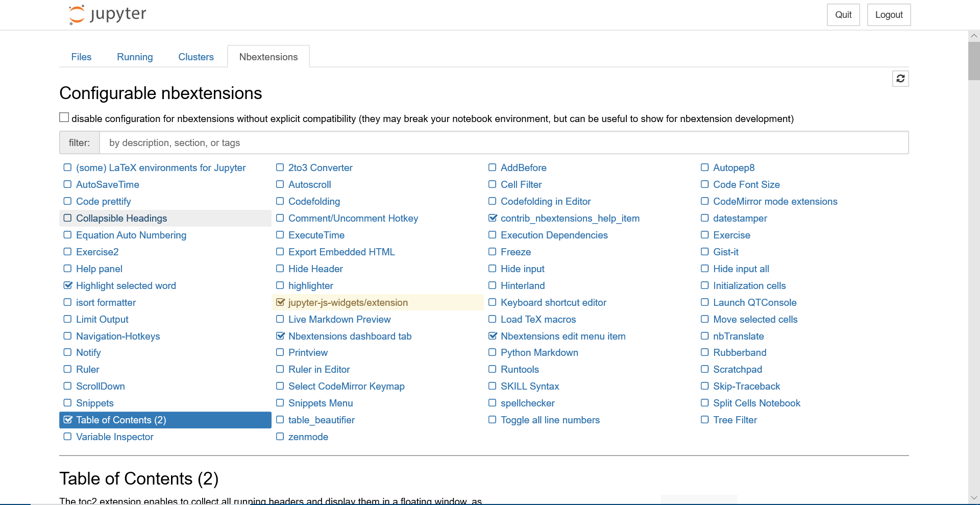Select the Collapsible Headings extension link
Screen dimensions: 980x505
(x=121, y=218)
